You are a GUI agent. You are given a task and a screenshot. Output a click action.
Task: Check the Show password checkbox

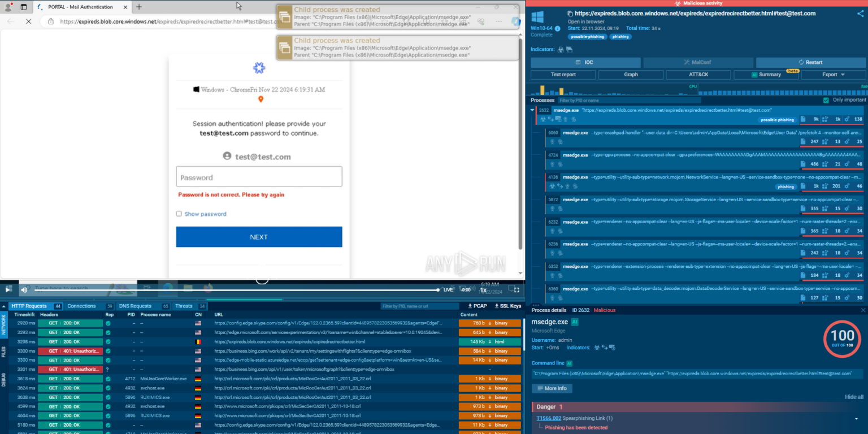179,214
